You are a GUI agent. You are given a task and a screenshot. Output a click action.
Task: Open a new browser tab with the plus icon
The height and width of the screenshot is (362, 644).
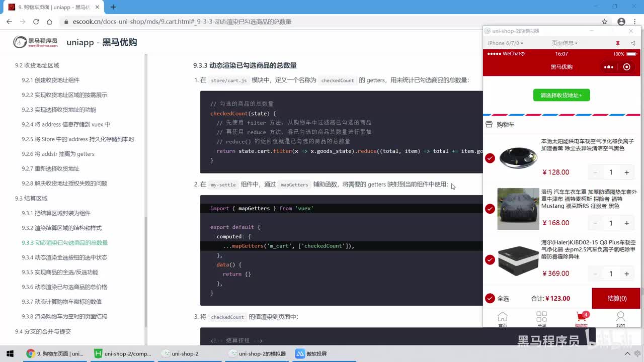[x=113, y=7]
